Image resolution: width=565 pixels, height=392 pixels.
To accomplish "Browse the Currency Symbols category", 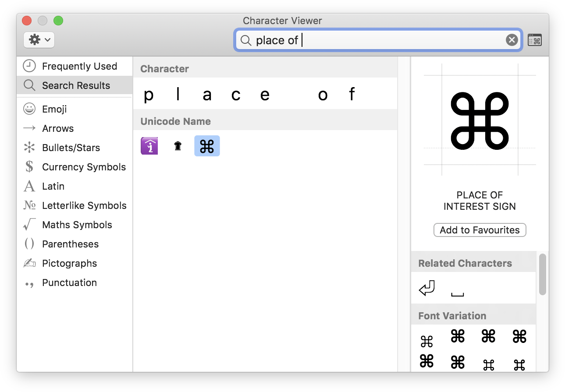I will coord(83,166).
